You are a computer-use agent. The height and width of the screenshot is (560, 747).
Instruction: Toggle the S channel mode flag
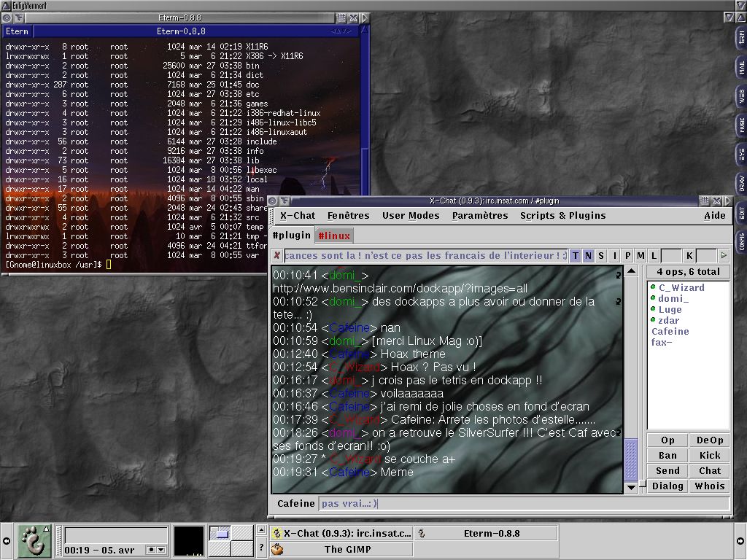coord(601,256)
